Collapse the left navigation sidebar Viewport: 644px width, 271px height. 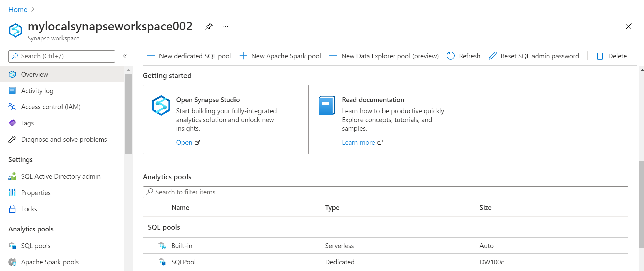(125, 56)
